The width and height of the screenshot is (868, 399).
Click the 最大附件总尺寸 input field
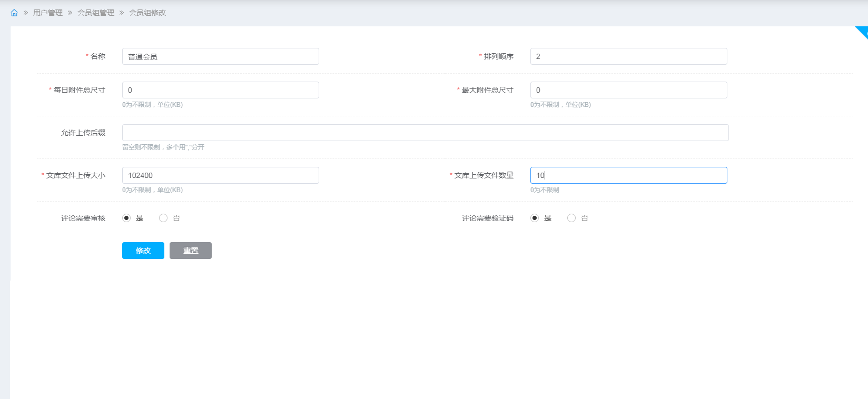pyautogui.click(x=628, y=90)
